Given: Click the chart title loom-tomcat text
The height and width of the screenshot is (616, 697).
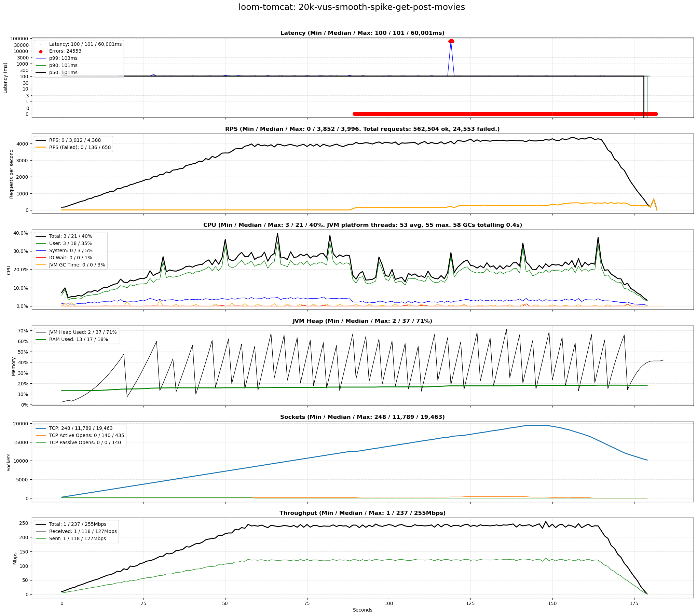Looking at the screenshot, I should coord(352,7).
